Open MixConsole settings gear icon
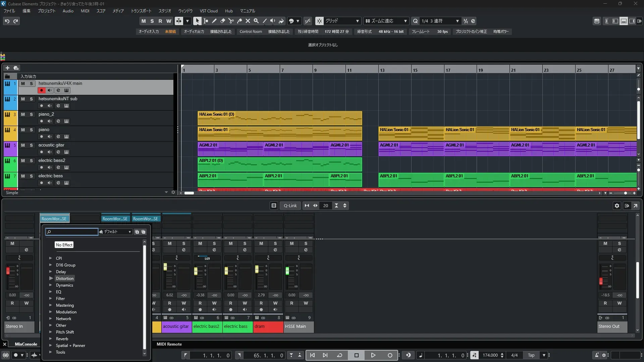Image resolution: width=644 pixels, height=362 pixels. [617, 205]
